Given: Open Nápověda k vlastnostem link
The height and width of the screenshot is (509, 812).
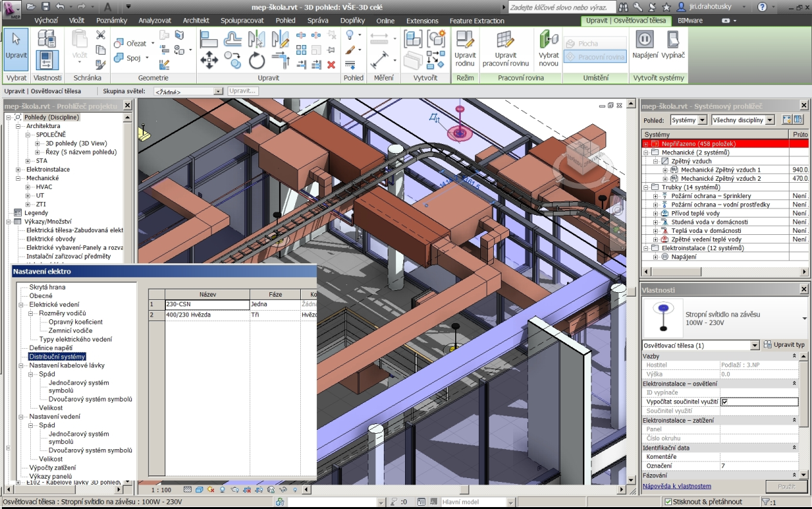Looking at the screenshot, I should (677, 486).
